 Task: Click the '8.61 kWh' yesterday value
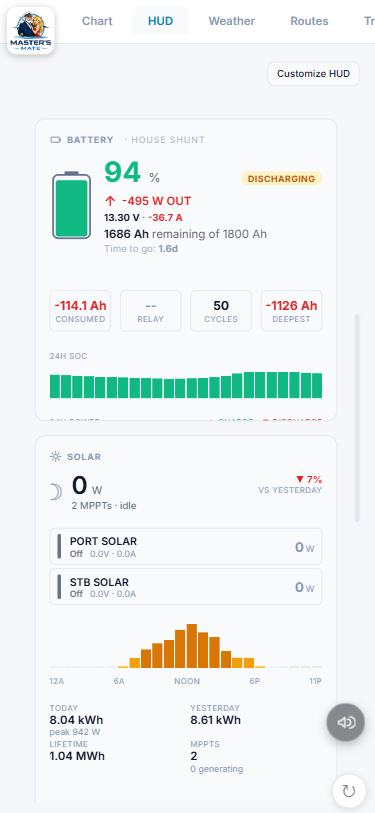coord(215,720)
